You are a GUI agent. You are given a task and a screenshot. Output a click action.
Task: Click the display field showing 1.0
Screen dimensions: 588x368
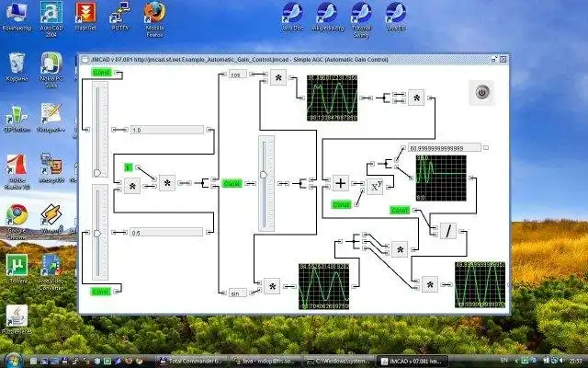pyautogui.click(x=167, y=130)
